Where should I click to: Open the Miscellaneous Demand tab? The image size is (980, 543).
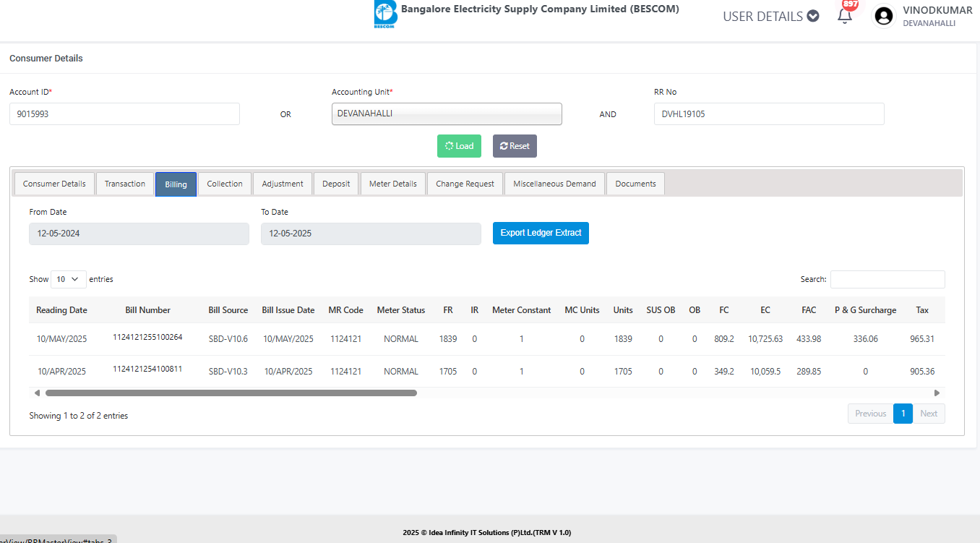(x=554, y=184)
